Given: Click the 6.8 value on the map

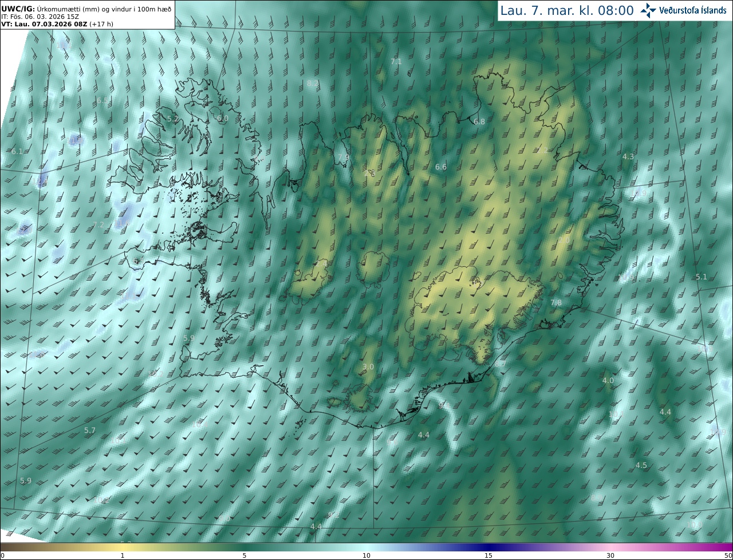Looking at the screenshot, I should [x=479, y=121].
